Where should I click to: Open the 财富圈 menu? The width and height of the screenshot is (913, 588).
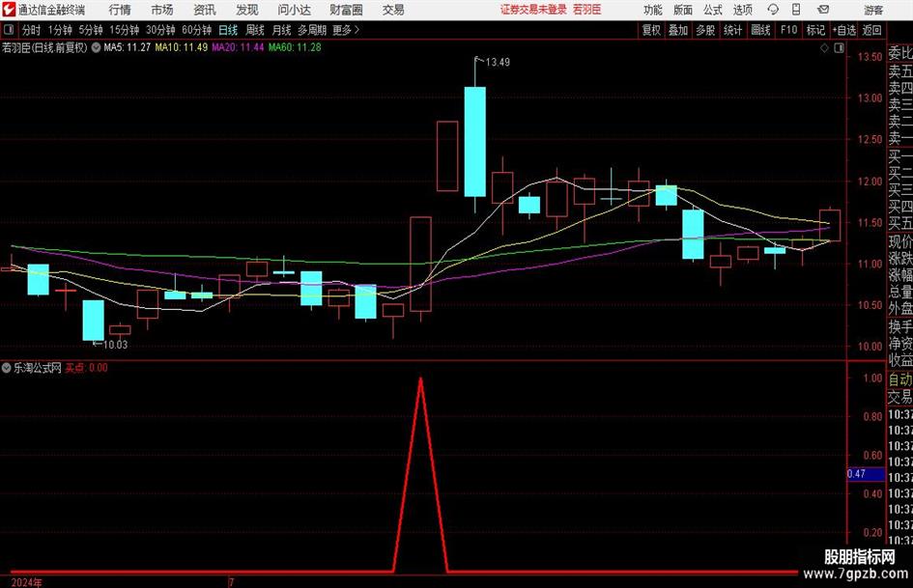click(346, 10)
